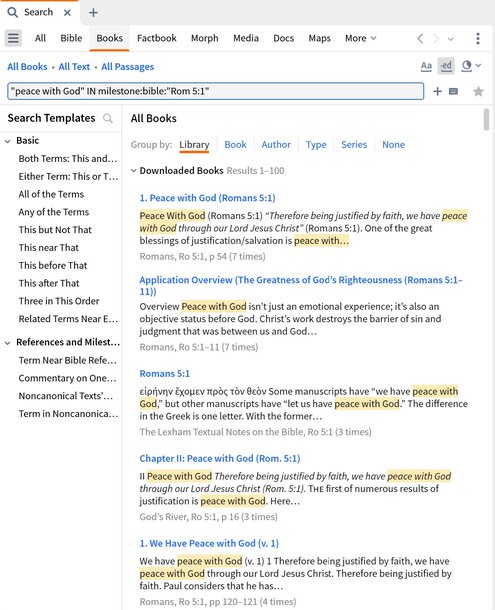This screenshot has width=495, height=610.
Task: Select Both Terms template
Action: point(68,159)
